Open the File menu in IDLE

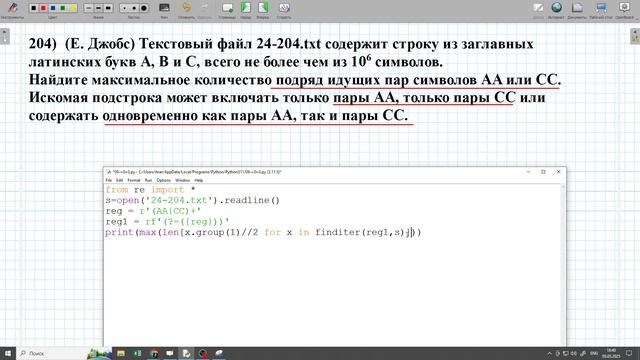click(109, 180)
